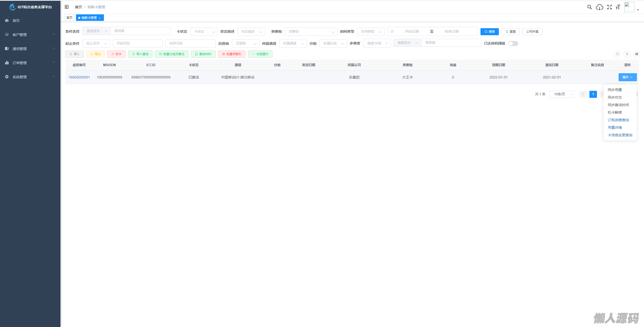Viewport: 644px width, 327px height.
Task: Toggle fullscreen mode icon
Action: click(x=609, y=7)
